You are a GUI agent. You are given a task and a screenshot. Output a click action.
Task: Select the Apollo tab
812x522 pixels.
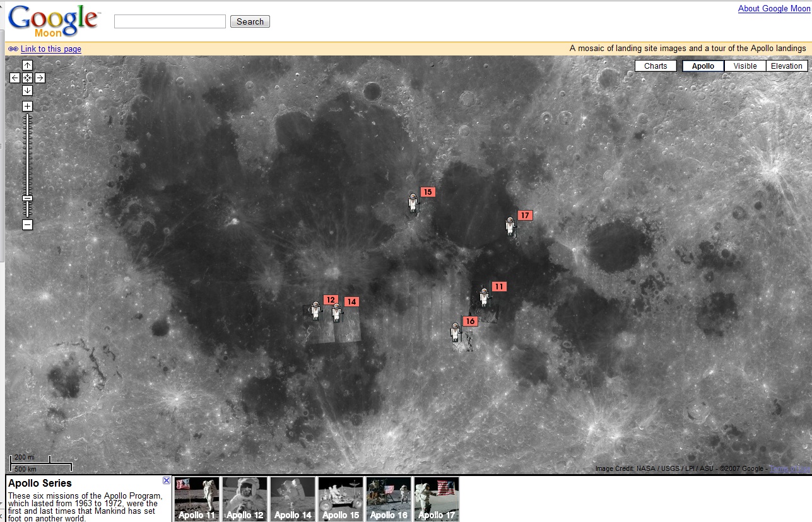702,66
